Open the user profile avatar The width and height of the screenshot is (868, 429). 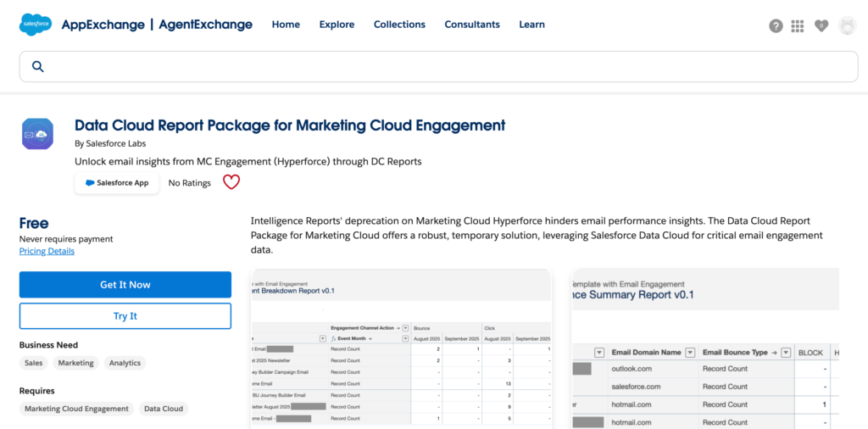[847, 25]
